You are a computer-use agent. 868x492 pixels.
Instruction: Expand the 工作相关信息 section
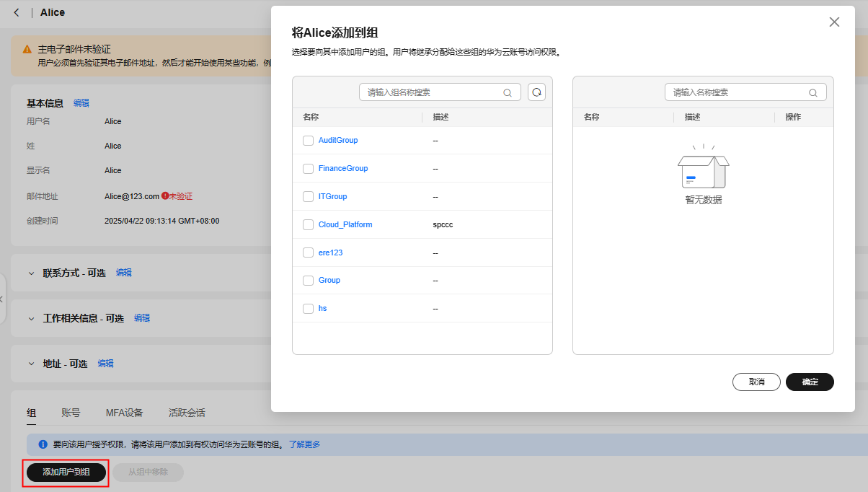pos(31,318)
